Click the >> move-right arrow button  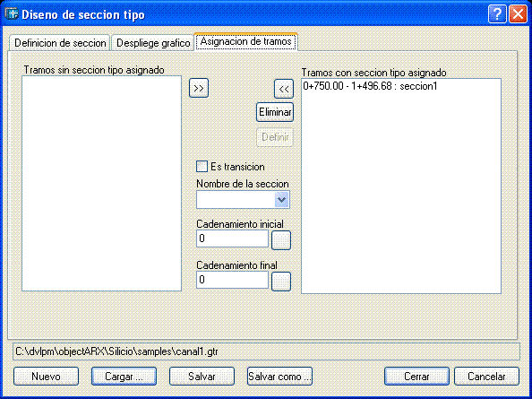199,88
